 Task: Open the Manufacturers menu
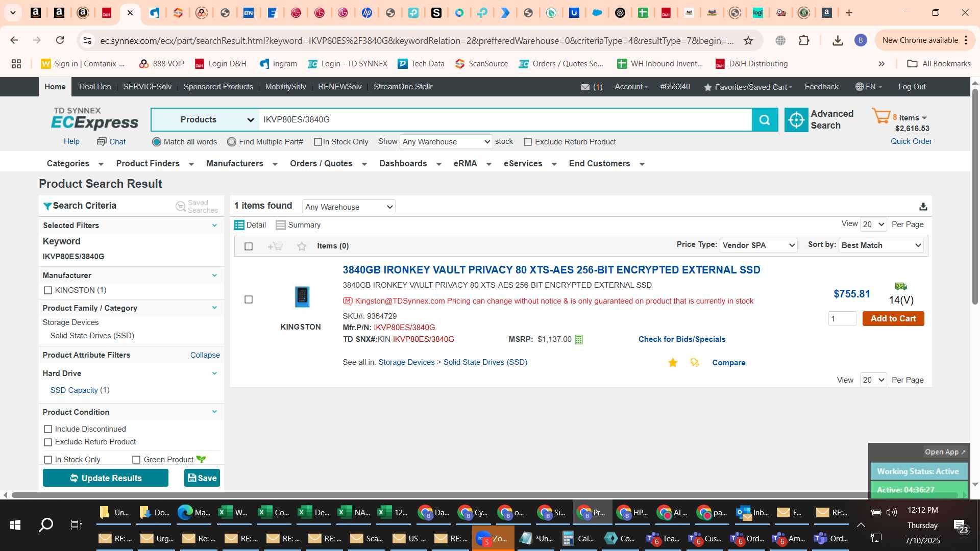pos(241,164)
